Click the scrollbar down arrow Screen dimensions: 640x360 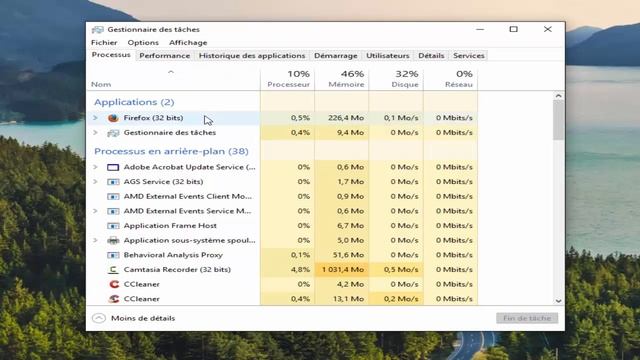(x=558, y=301)
